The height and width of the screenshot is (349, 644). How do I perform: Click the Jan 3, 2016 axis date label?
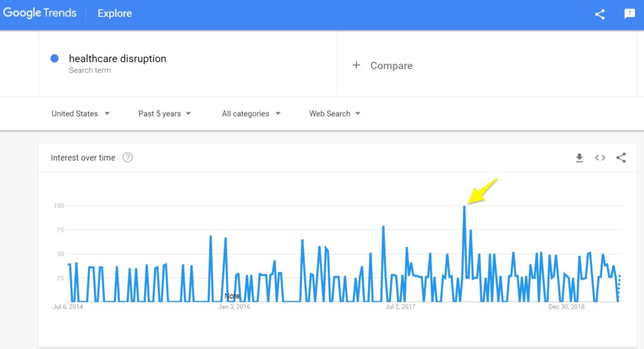234,307
